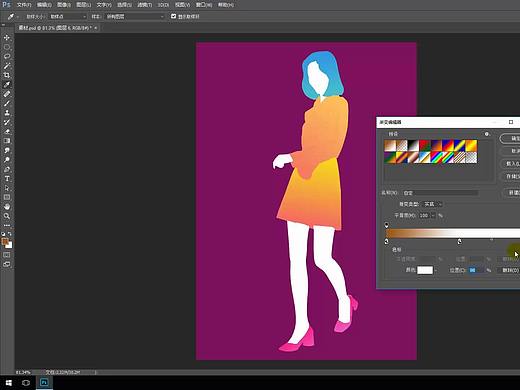The height and width of the screenshot is (390, 520).
Task: Open the Smoothness percentage dropdown arrow
Action: (x=433, y=215)
